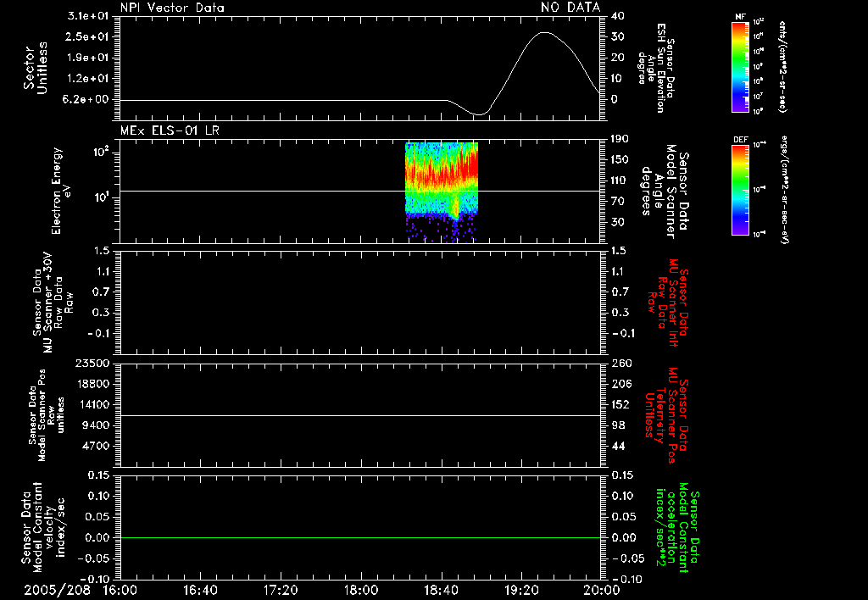Click the DEF label above the color bar

pyautogui.click(x=741, y=140)
